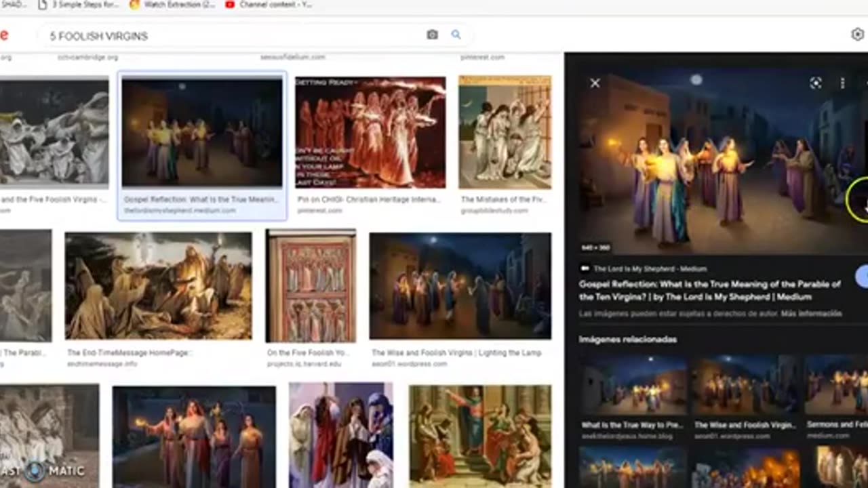Open the bottom-row image with a white-veiled woman
This screenshot has height=488, width=868.
point(341,435)
